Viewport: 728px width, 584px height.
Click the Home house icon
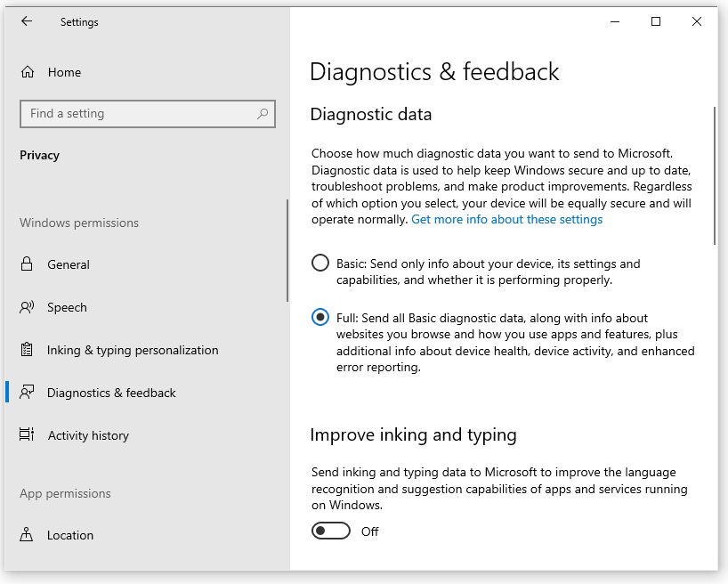[x=28, y=72]
